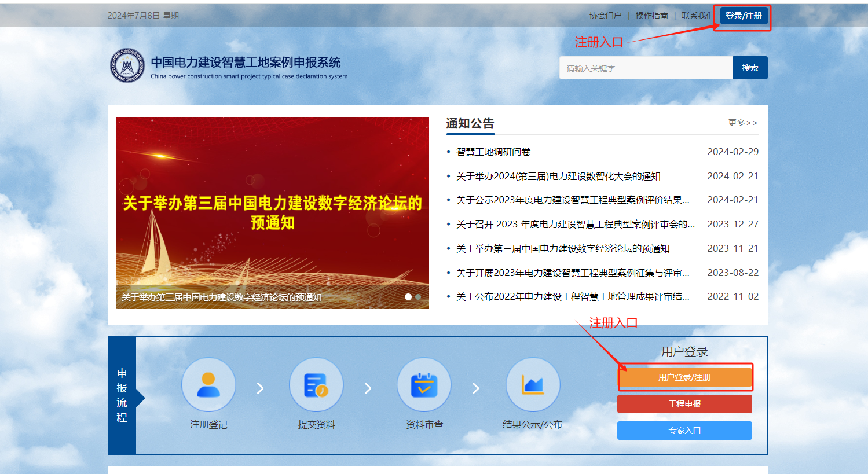868x474 pixels.
Task: Click the arrow after 资料审查 step
Action: pos(475,388)
